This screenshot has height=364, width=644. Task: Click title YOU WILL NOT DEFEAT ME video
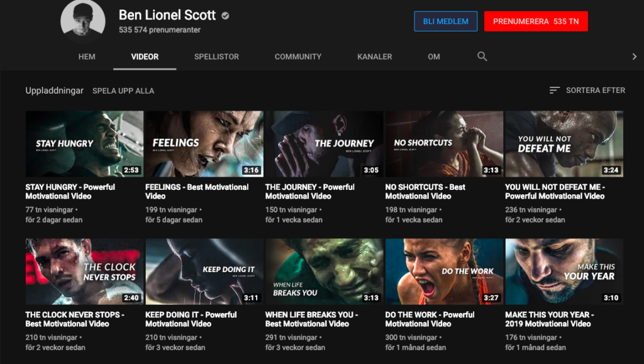click(555, 191)
